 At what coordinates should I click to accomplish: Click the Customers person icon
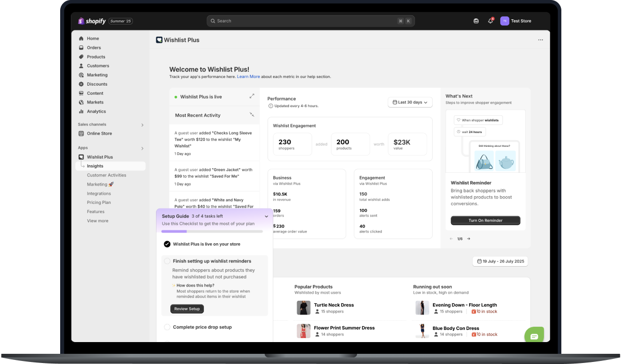81,66
